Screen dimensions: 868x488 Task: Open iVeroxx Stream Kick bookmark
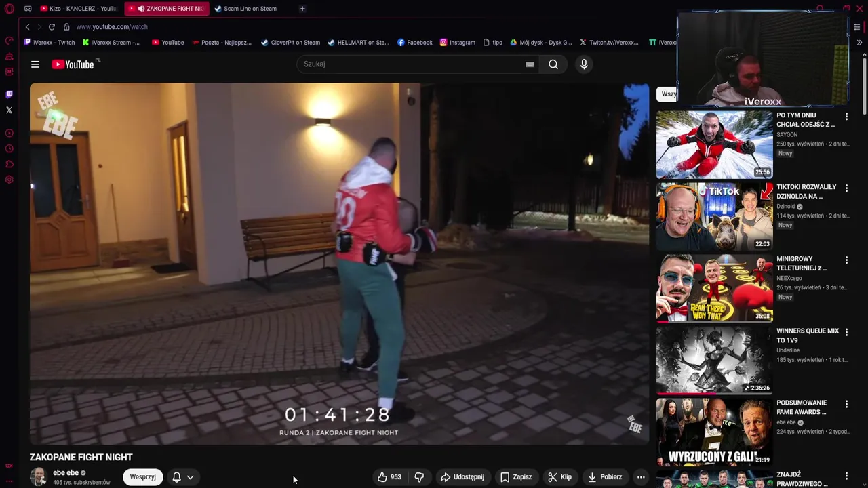(111, 42)
